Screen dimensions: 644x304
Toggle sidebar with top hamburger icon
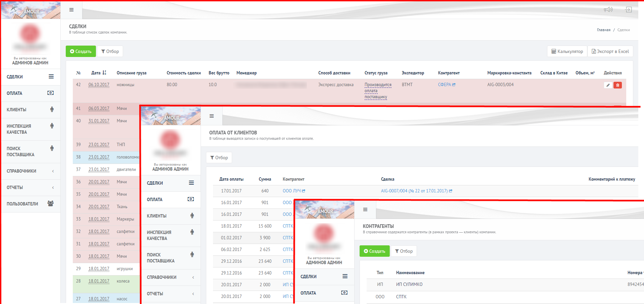[x=71, y=10]
